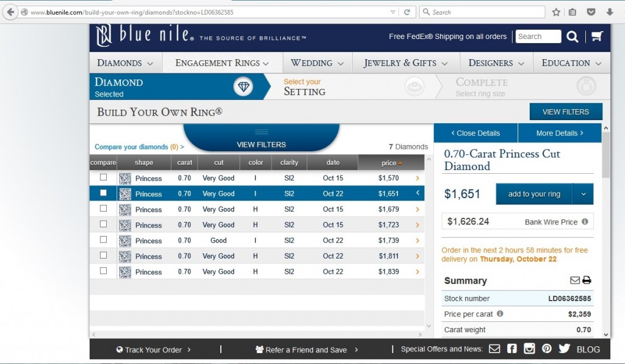625x364 pixels.
Task: Click the More Details link
Action: 559,133
